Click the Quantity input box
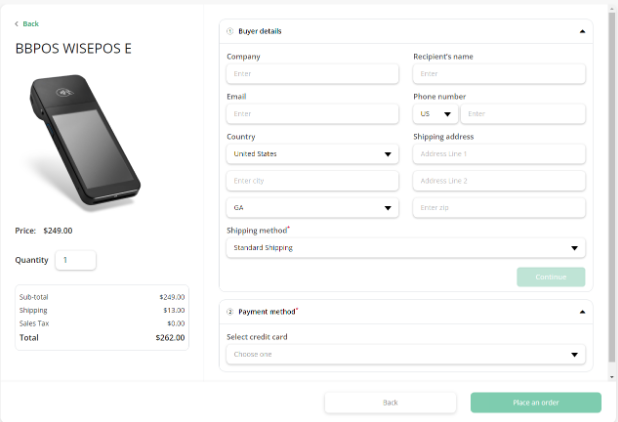The width and height of the screenshot is (618, 422). point(76,260)
